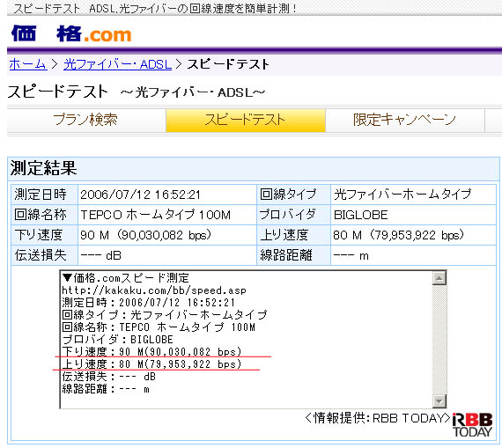Viewport: 502px width, 448px height.
Task: Click underlined 下り速度：90 M line in text box
Action: coord(151,352)
